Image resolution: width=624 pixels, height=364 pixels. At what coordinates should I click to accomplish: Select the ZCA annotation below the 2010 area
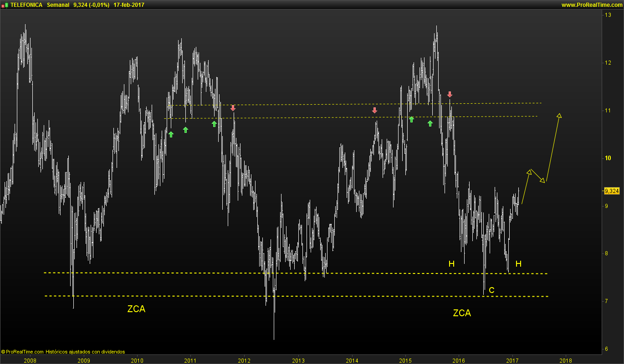136,309
